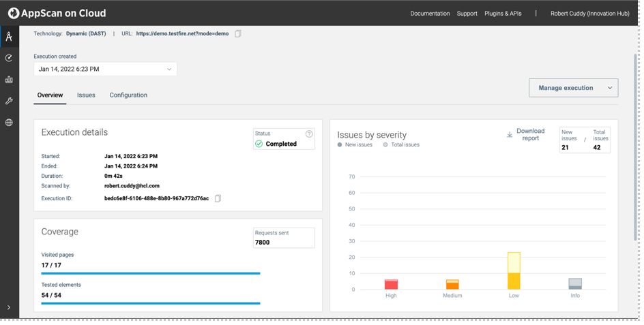Open the Manage execution dropdown
The image size is (644, 325).
point(573,88)
